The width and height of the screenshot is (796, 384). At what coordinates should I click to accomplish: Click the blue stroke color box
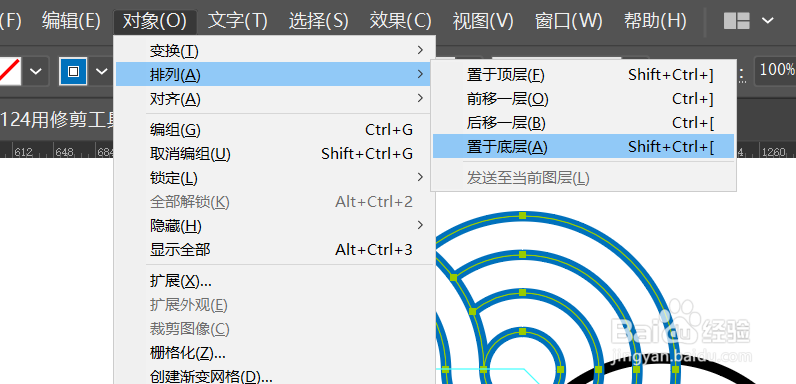[x=74, y=71]
